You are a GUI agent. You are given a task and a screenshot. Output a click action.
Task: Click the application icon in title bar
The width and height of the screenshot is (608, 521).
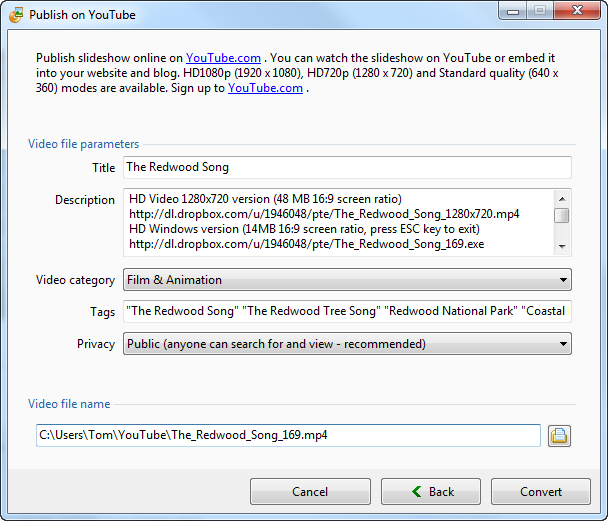pyautogui.click(x=16, y=15)
